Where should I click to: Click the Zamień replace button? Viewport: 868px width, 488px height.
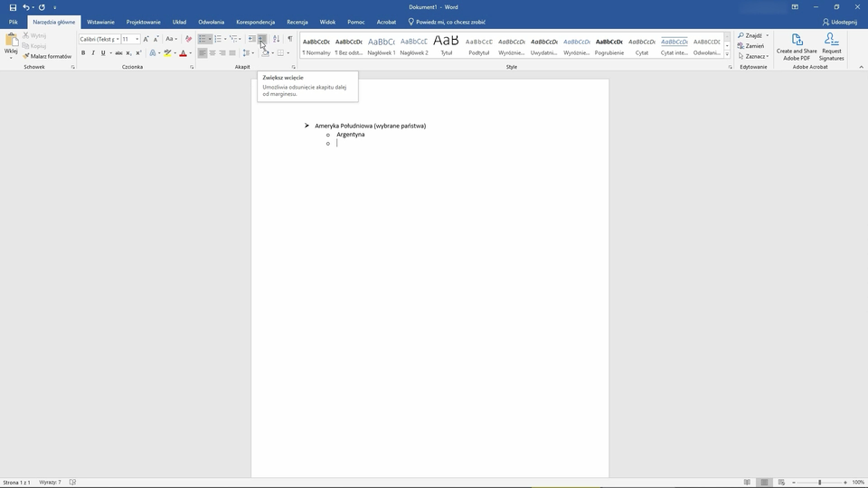pyautogui.click(x=751, y=46)
